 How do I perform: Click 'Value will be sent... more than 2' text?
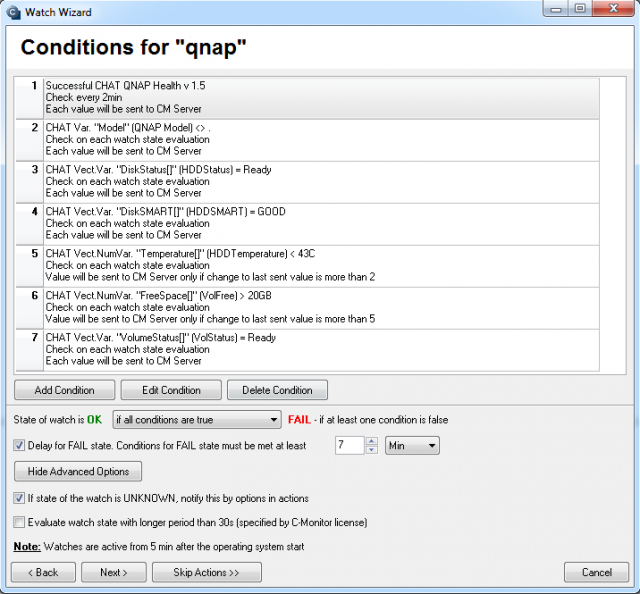[x=210, y=277]
